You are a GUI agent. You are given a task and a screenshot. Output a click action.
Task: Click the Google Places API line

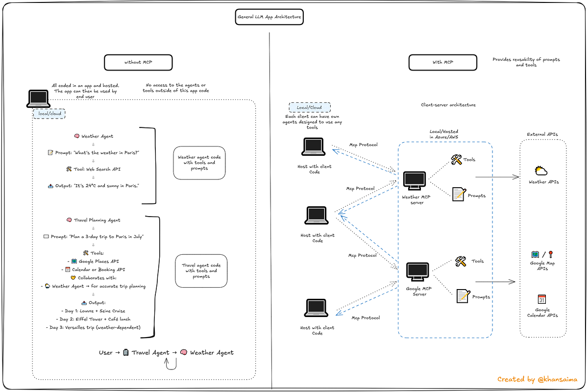click(x=99, y=261)
